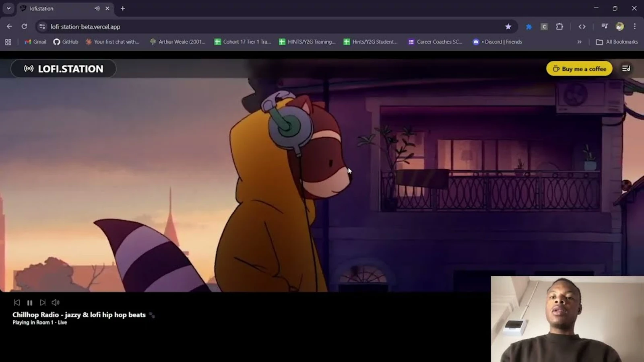Open a new browser tab
This screenshot has height=362, width=644.
tap(123, 8)
